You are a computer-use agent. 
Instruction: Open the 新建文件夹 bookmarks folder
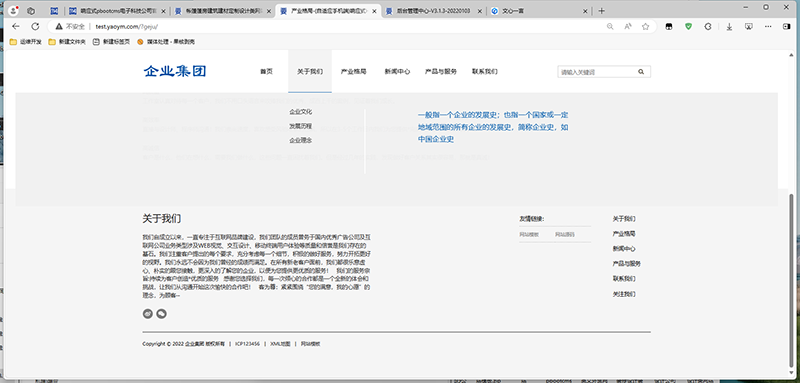point(67,42)
